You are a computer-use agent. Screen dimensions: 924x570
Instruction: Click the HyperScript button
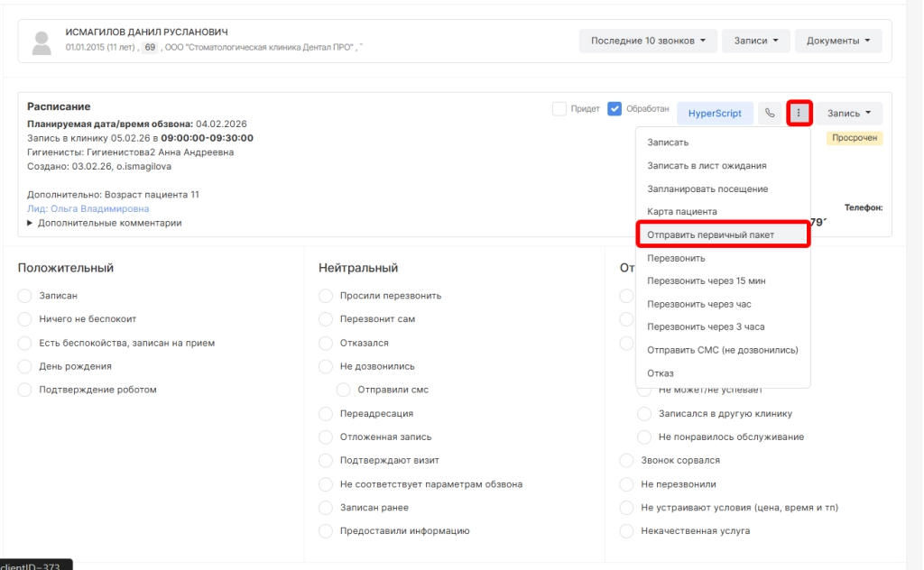point(715,114)
